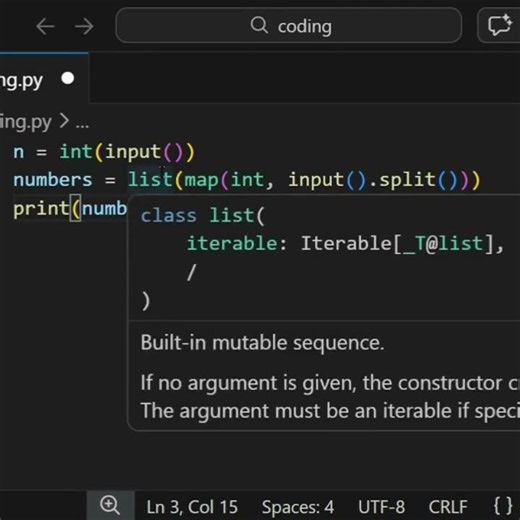Click the numbers variable on line two

click(53, 180)
